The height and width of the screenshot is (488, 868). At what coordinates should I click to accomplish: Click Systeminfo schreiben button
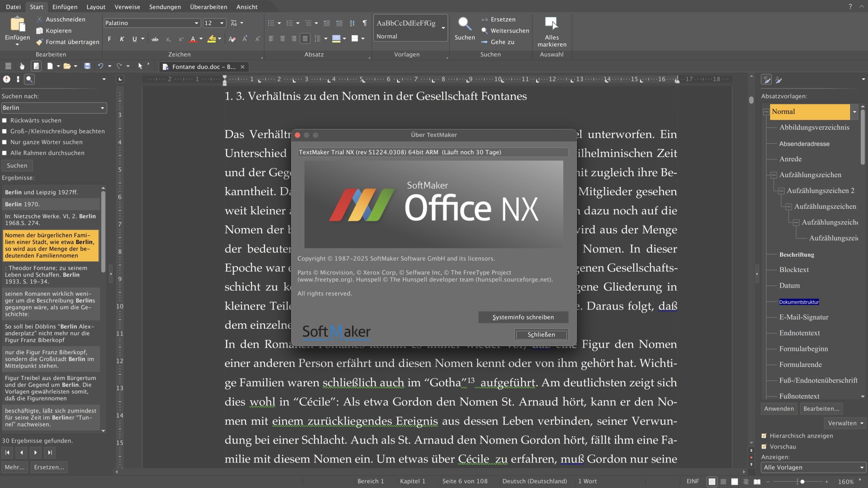(x=523, y=317)
